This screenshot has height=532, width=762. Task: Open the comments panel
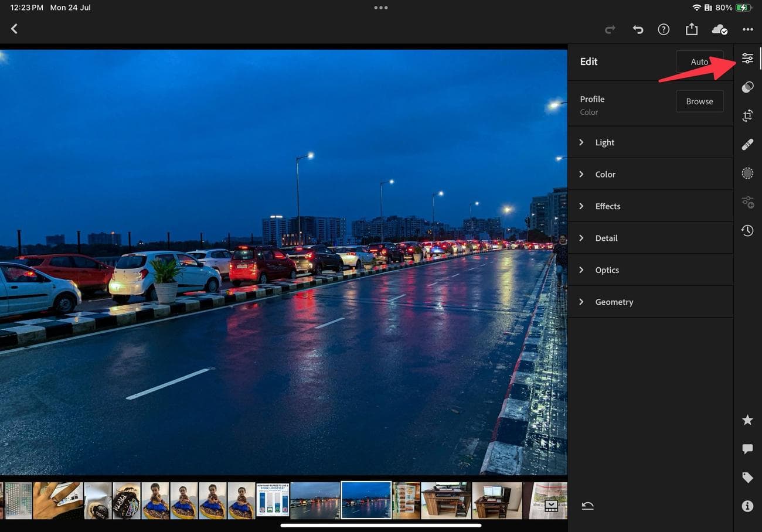click(x=747, y=449)
